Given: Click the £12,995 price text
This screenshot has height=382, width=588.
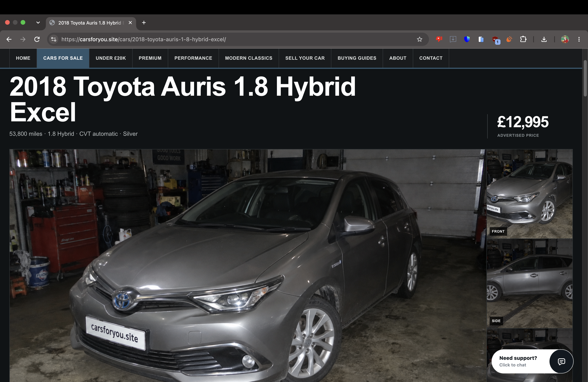Looking at the screenshot, I should click(x=522, y=122).
